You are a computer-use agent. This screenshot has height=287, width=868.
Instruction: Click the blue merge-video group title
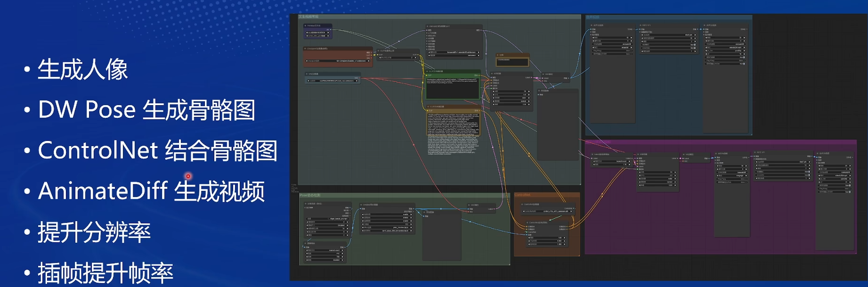(x=592, y=17)
